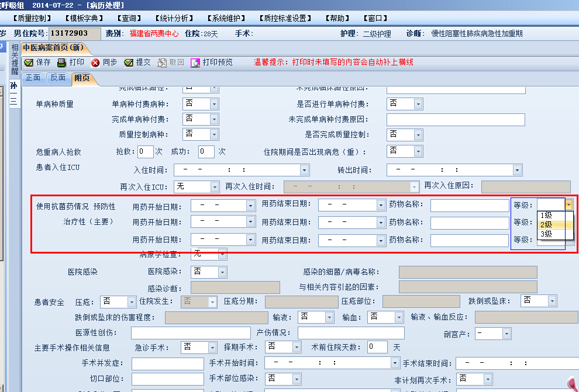Screen dimensions: 579x392
Task: Expand the 非计划再次手术 dropdown
Action: pos(488,379)
